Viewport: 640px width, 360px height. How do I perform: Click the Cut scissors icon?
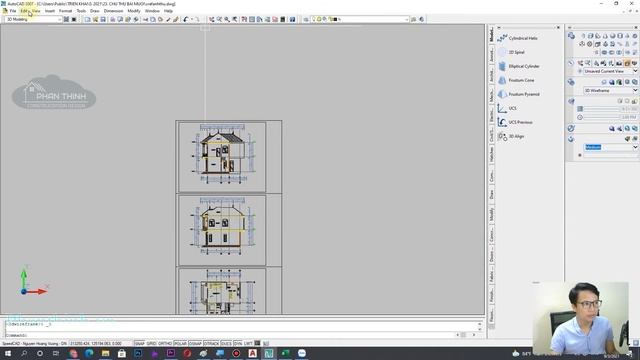click(x=145, y=19)
